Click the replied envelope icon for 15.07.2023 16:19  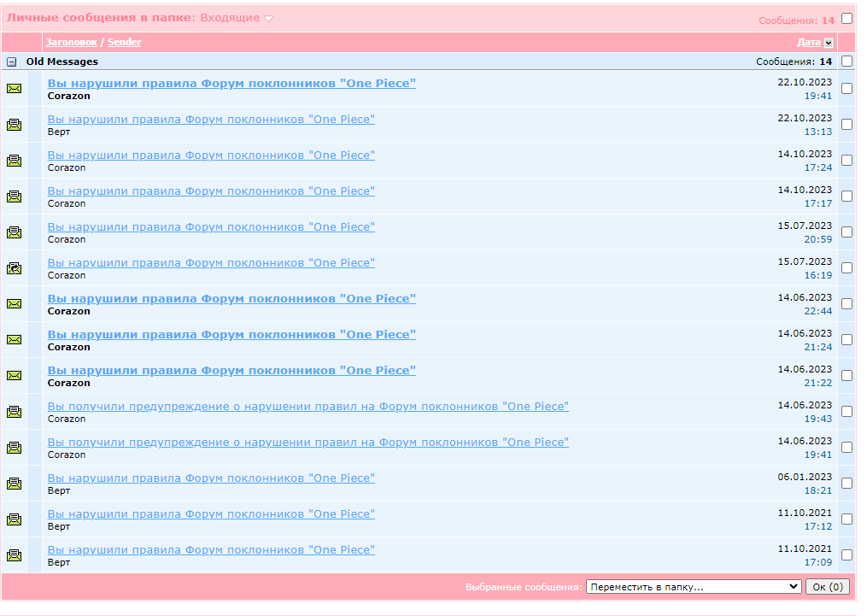[14, 268]
